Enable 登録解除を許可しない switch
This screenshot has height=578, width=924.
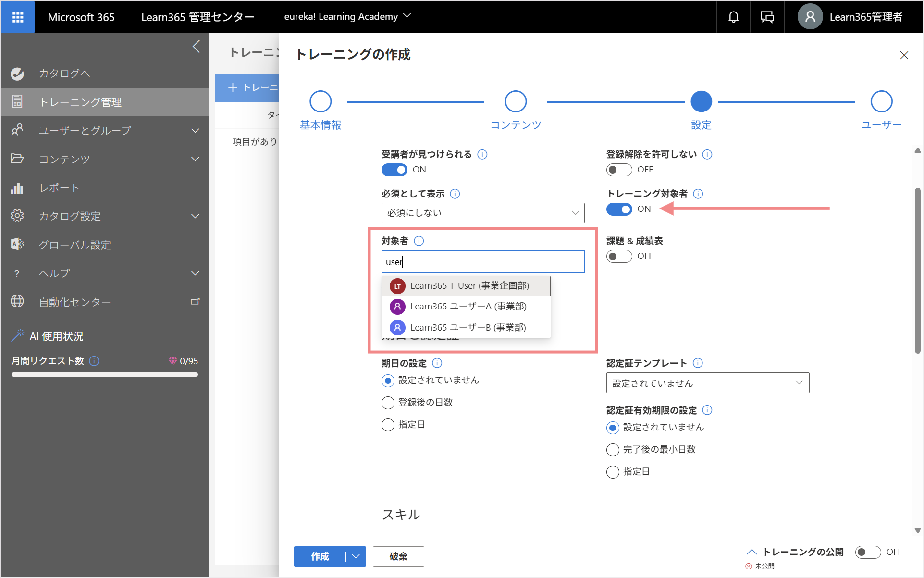[619, 170]
